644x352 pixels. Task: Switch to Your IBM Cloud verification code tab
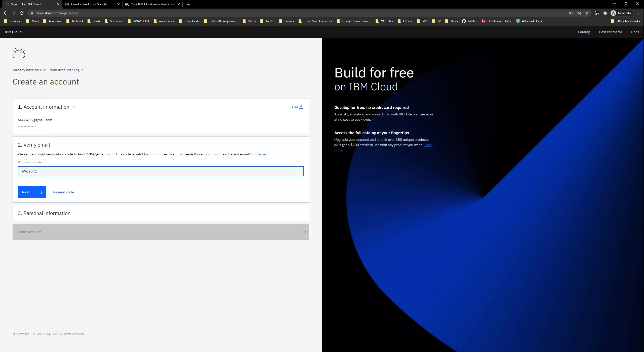click(153, 4)
